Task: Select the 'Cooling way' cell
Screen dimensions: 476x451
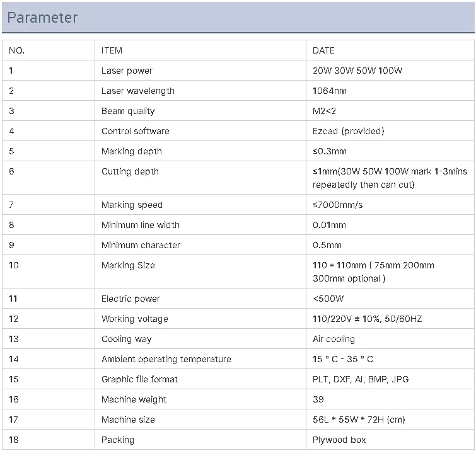Action: [126, 339]
